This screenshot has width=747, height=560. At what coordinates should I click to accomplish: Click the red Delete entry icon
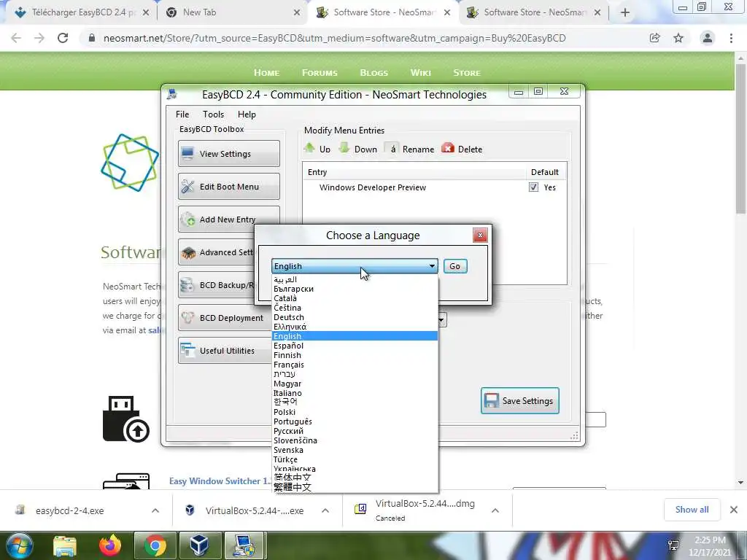[x=448, y=148]
